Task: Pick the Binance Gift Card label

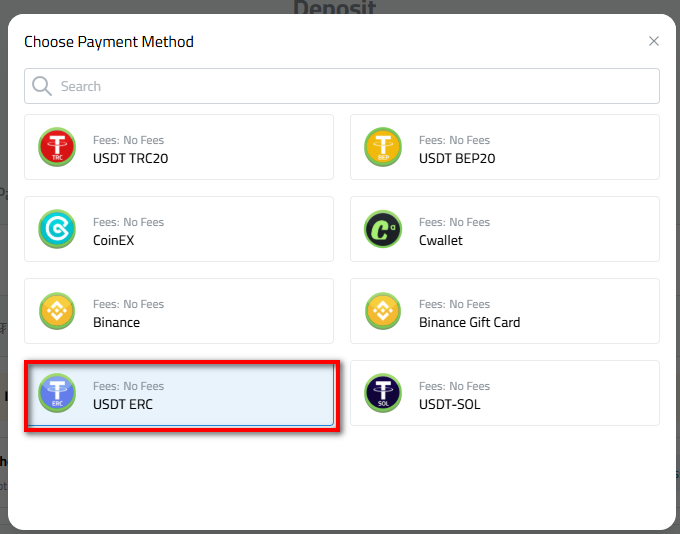Action: pyautogui.click(x=469, y=322)
